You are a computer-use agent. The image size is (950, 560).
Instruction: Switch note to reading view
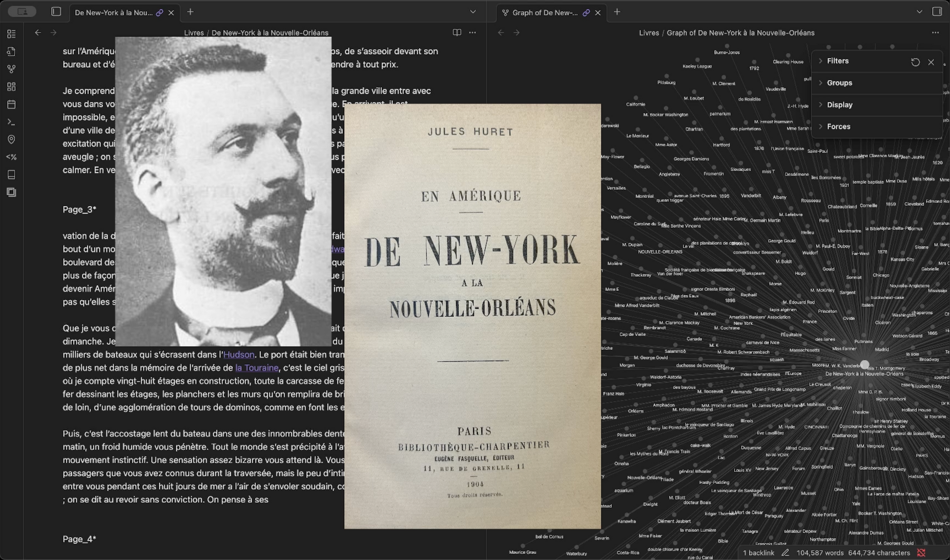tap(456, 33)
